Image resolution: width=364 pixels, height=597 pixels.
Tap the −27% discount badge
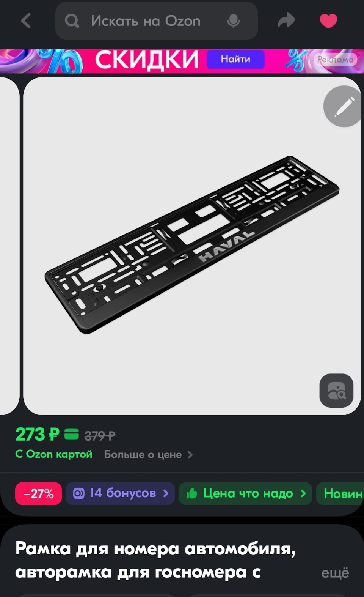pos(38,493)
